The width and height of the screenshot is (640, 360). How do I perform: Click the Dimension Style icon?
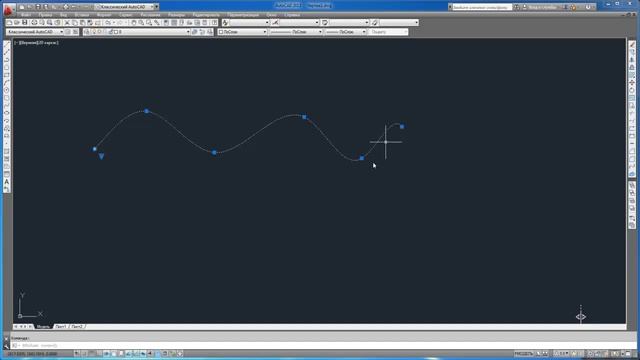(275, 22)
